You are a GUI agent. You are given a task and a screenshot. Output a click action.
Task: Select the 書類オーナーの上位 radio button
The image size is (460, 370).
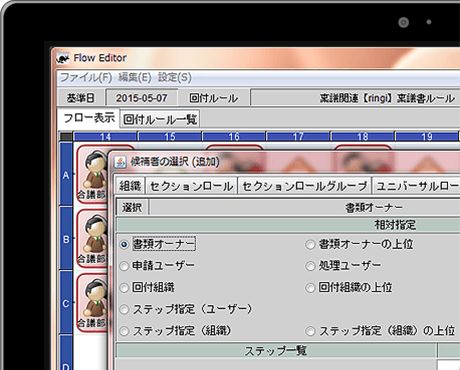tap(310, 245)
